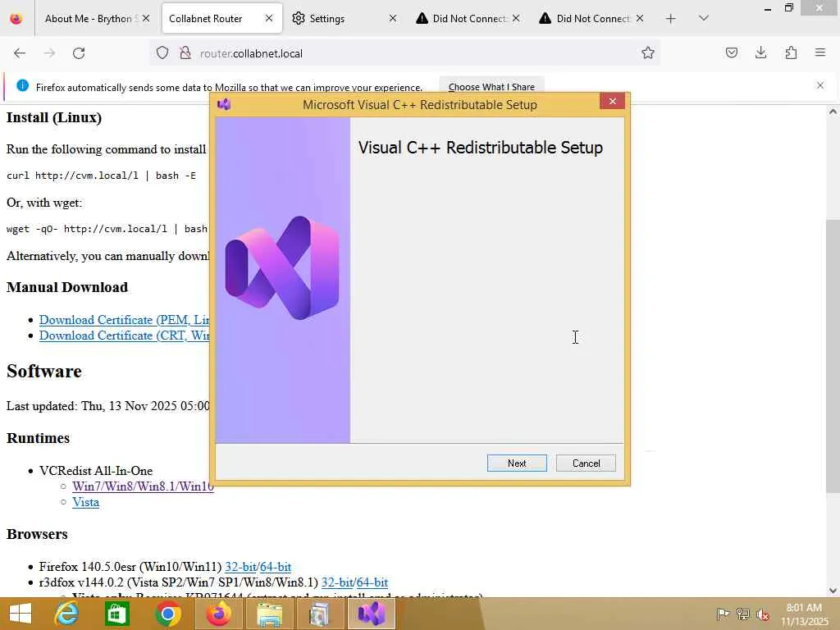Open Pocket save icon
This screenshot has width=840, height=630.
coord(731,52)
